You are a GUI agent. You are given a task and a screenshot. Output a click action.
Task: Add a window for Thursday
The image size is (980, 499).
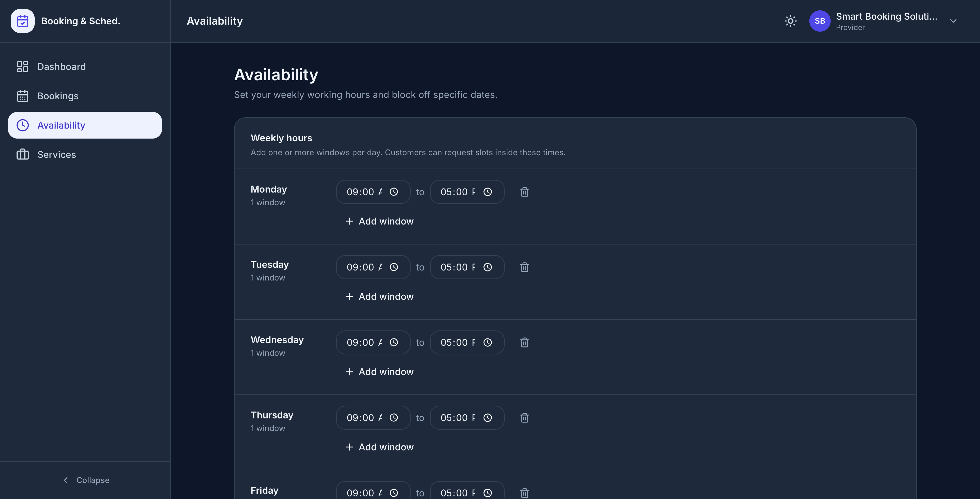tap(379, 447)
